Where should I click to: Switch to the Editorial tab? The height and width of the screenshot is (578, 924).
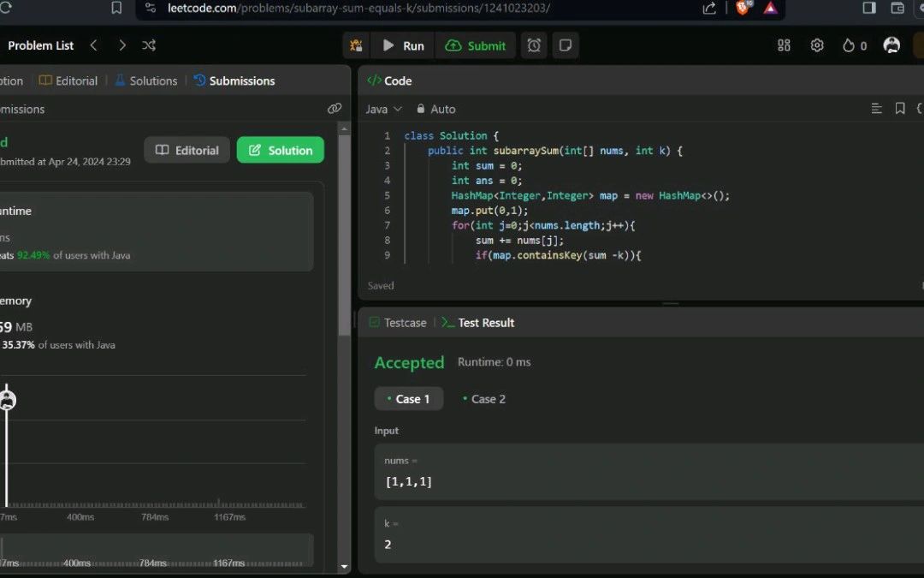(x=68, y=80)
